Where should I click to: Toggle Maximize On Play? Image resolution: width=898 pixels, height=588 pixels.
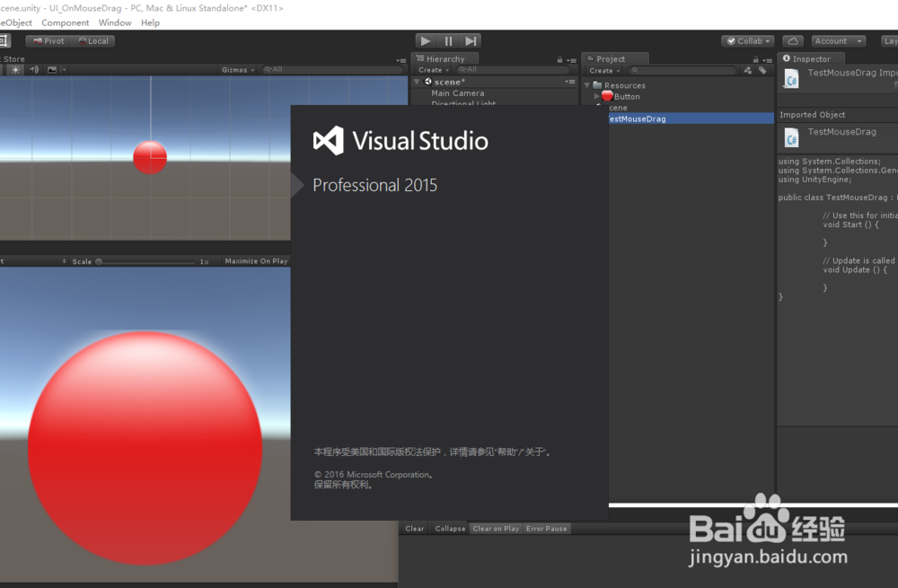pyautogui.click(x=256, y=261)
